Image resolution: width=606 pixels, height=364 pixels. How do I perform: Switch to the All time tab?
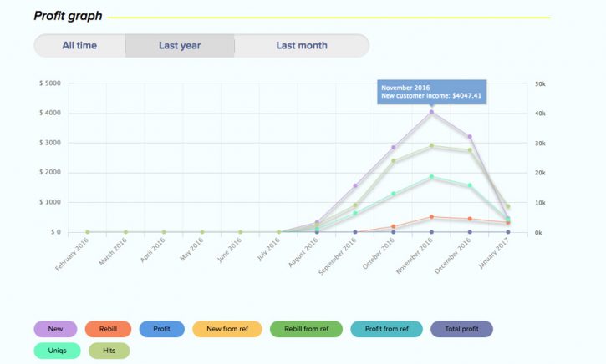(x=79, y=46)
